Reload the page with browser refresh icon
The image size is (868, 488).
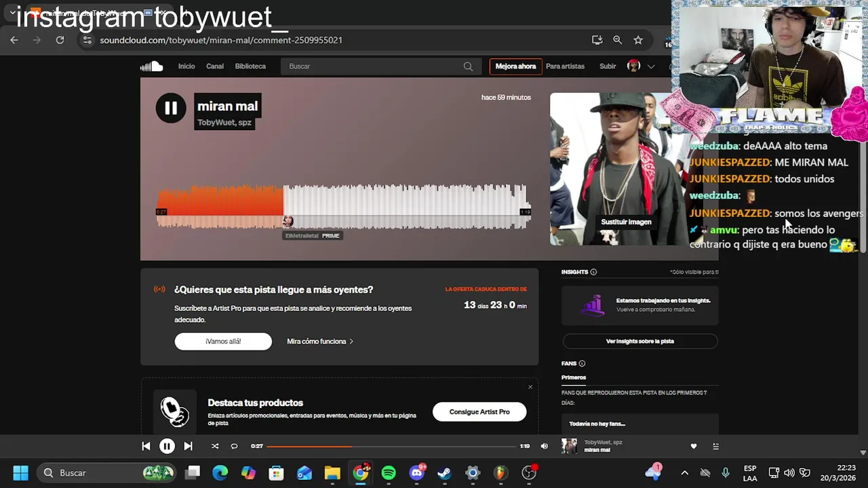[x=60, y=40]
